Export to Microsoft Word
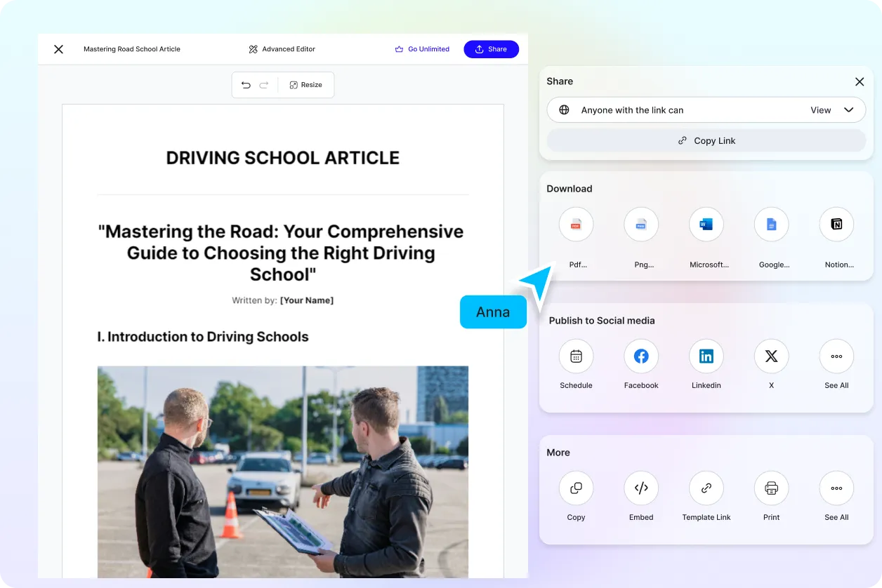The height and width of the screenshot is (588, 882). coord(706,225)
